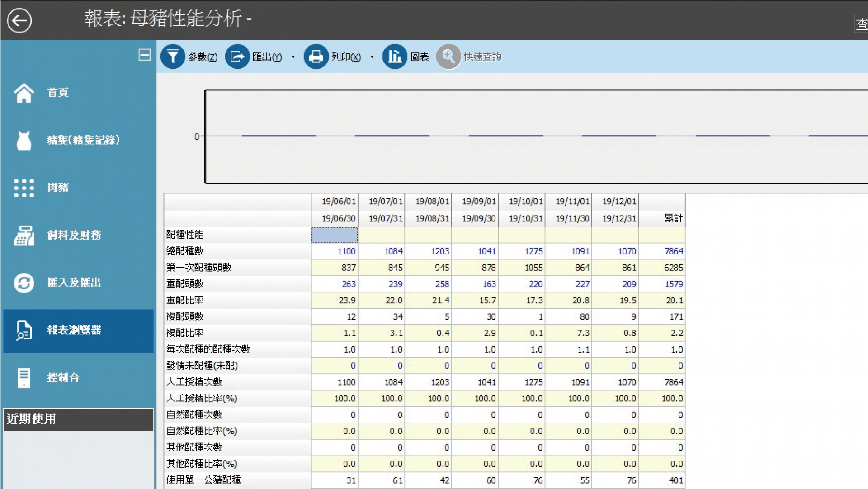
Task: Click the 列印(X) printer icon
Action: pyautogui.click(x=316, y=56)
